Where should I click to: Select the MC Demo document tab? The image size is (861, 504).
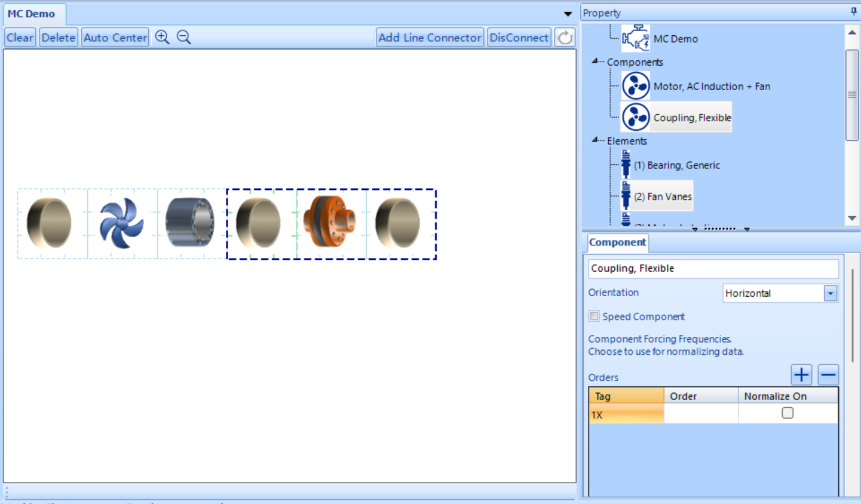tap(31, 14)
